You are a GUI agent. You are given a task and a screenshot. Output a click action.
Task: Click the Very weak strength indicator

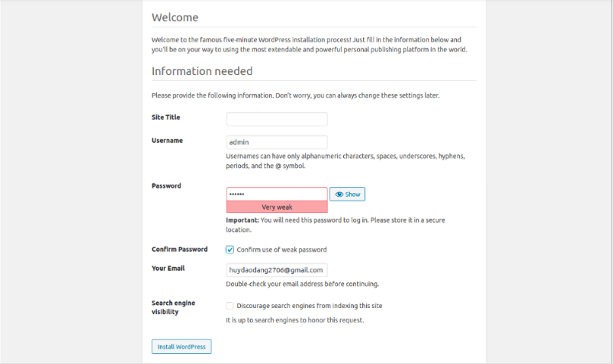point(277,207)
